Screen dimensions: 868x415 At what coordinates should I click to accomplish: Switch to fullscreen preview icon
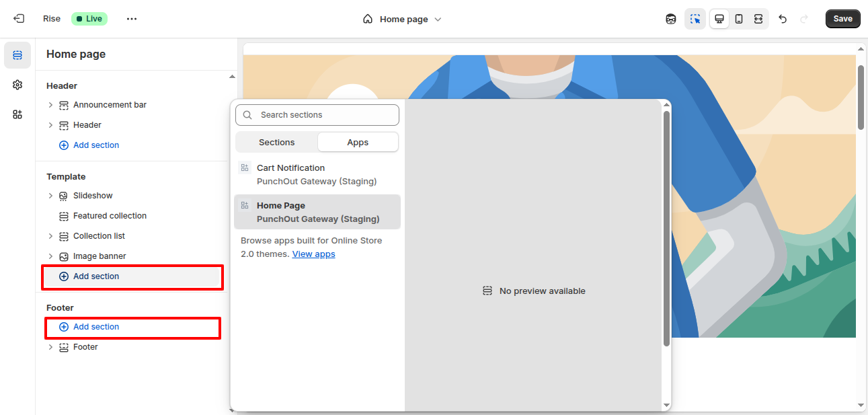758,19
